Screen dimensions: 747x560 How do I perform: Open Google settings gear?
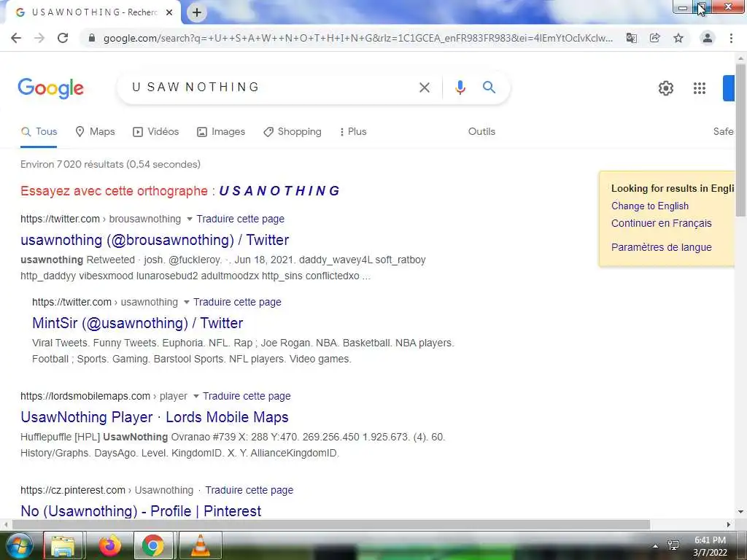[x=665, y=88]
